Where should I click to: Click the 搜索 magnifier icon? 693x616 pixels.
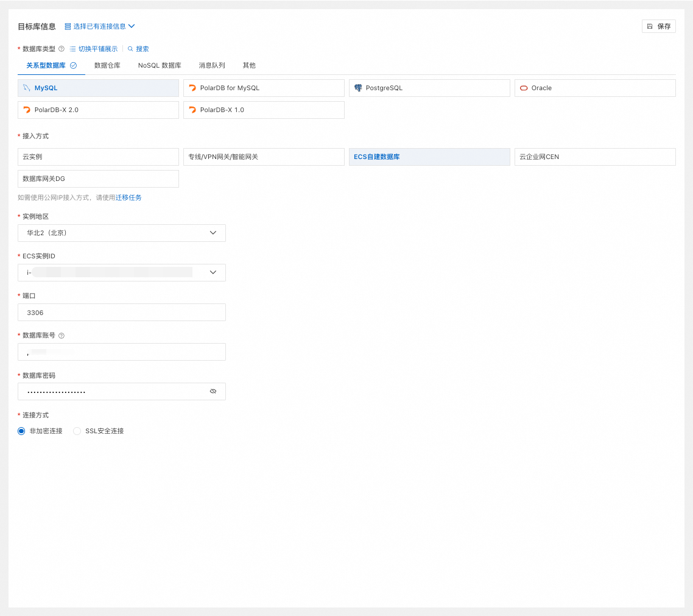(x=130, y=49)
